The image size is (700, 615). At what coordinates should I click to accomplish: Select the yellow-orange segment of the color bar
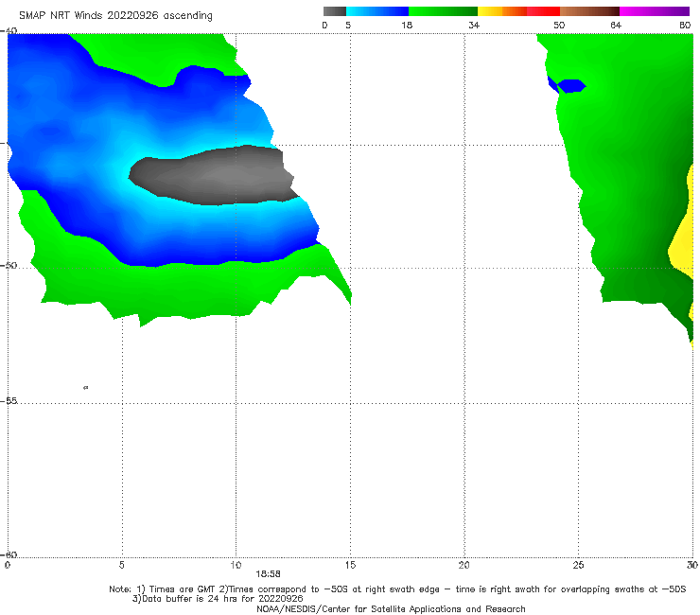502,11
